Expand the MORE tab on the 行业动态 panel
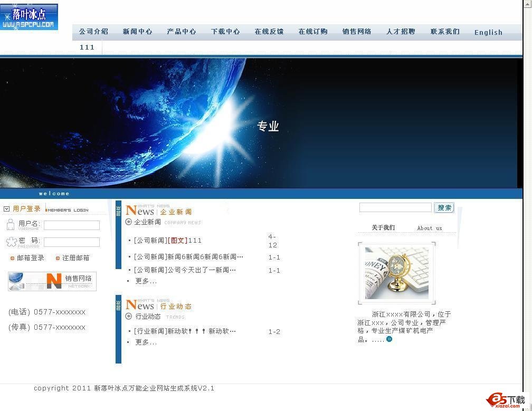The width and height of the screenshot is (532, 411). coord(119,306)
